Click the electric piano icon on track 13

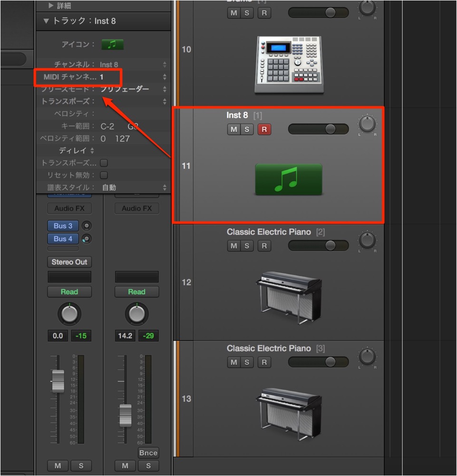click(289, 414)
